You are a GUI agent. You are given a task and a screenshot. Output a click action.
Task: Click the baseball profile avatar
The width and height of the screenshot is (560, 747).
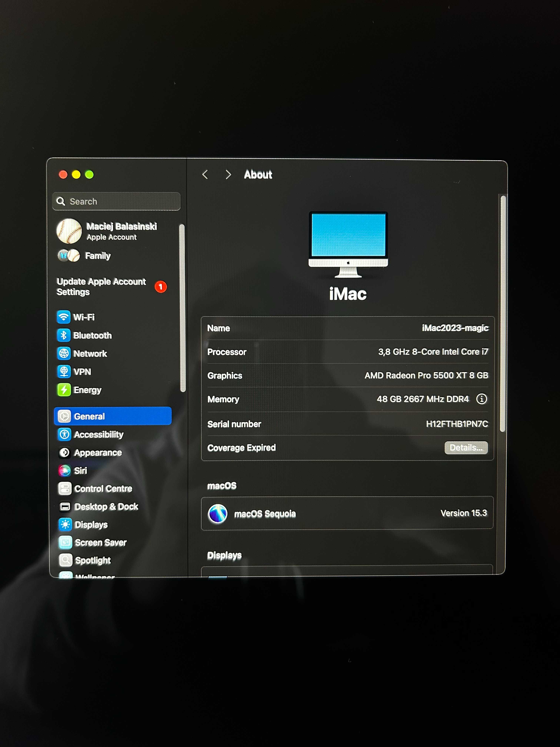pos(69,231)
